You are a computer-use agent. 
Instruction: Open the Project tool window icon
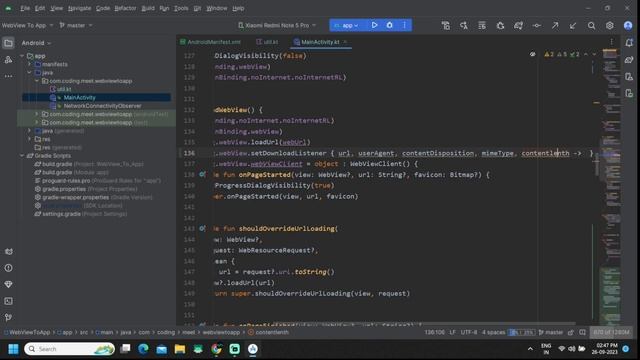point(8,43)
